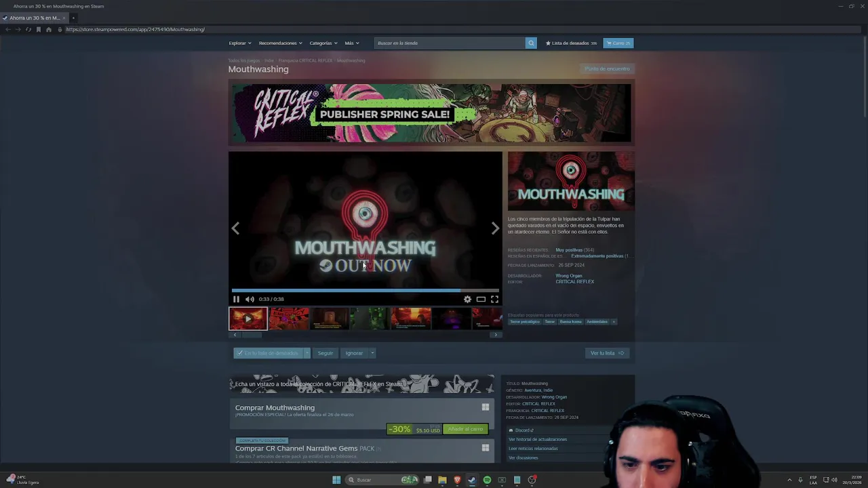Click the 'Extremadamente positivas' reviews link

[x=597, y=256]
